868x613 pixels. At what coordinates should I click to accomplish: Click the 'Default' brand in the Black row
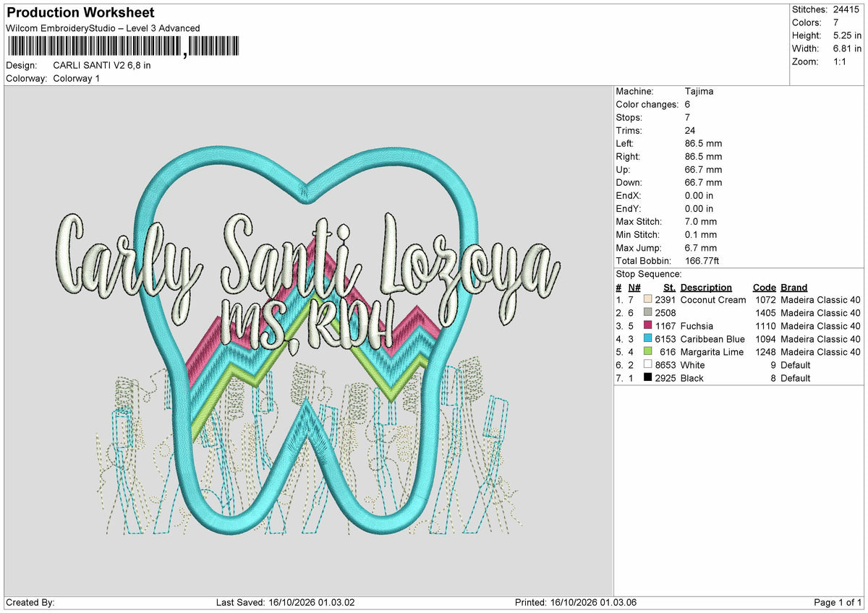796,377
